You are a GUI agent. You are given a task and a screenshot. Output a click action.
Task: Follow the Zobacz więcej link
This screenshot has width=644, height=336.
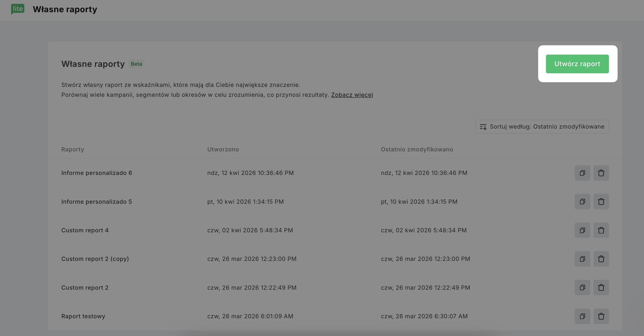point(352,95)
